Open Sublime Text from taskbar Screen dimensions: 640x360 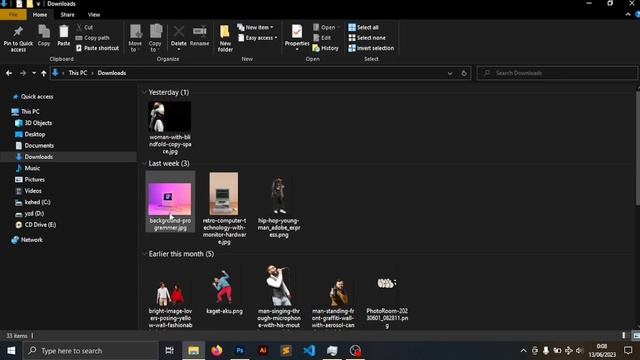(x=286, y=351)
